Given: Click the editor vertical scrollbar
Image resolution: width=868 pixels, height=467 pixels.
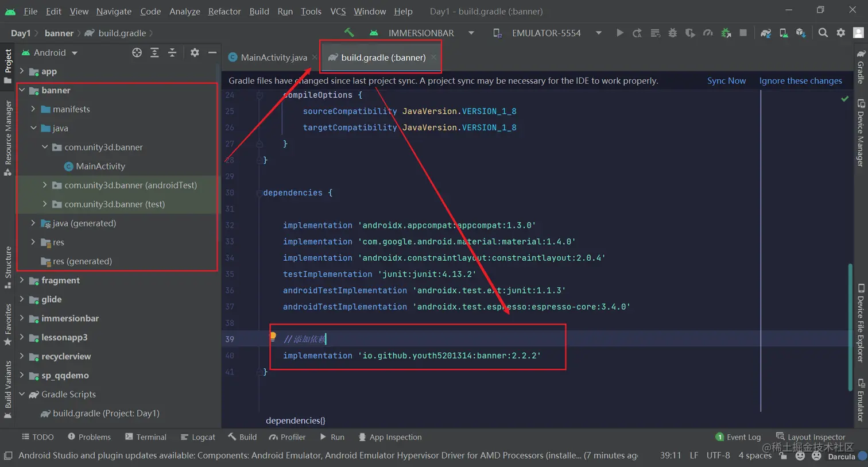Looking at the screenshot, I should [x=850, y=327].
